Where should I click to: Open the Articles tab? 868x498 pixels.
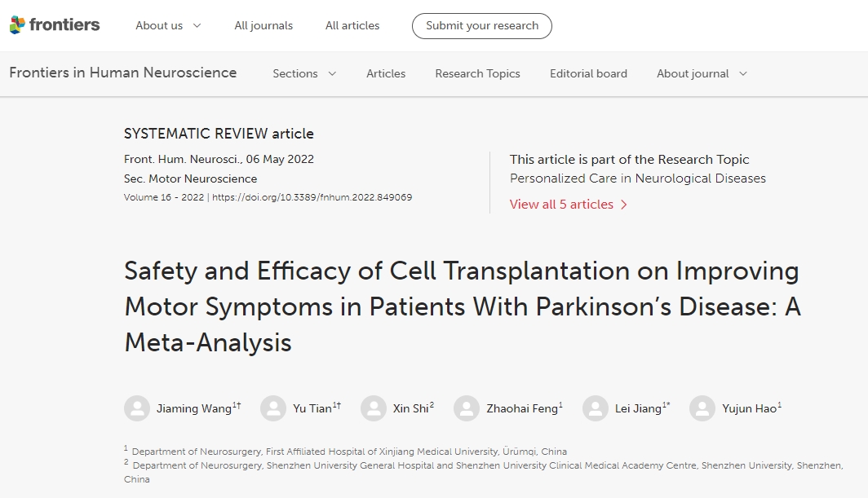click(x=386, y=73)
